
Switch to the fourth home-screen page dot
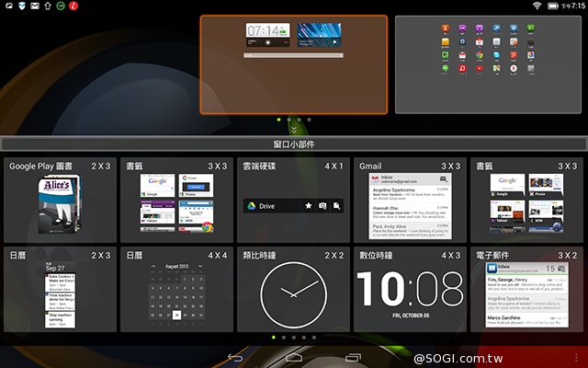[309, 120]
